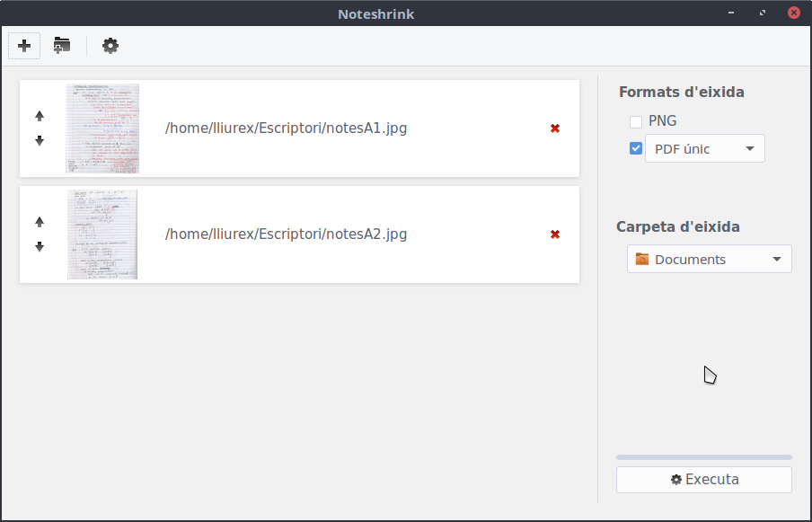Move notesA2.jpg down with arrow
Image resolution: width=812 pixels, height=522 pixels.
pyautogui.click(x=40, y=246)
